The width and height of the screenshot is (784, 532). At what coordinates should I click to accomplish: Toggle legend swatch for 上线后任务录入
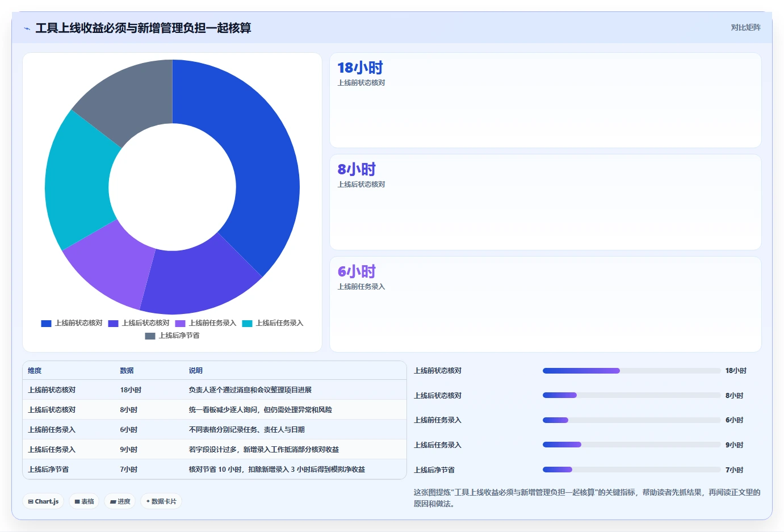point(247,324)
